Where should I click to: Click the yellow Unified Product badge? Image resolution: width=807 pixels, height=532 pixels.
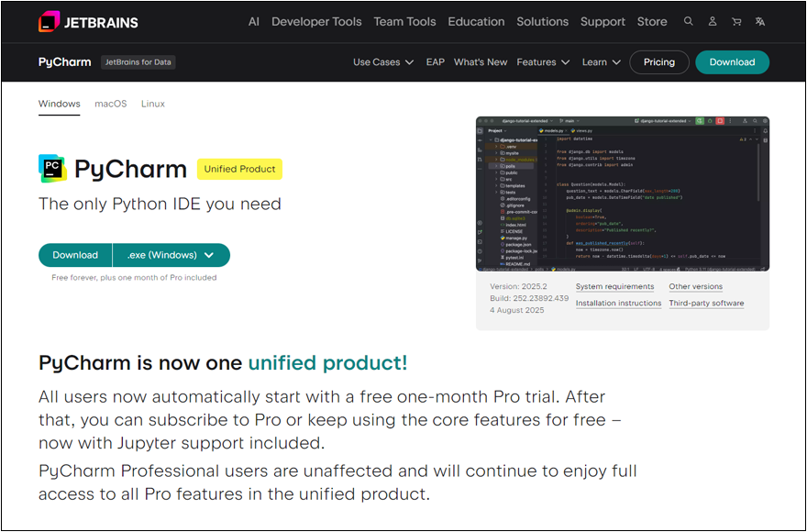pos(240,169)
